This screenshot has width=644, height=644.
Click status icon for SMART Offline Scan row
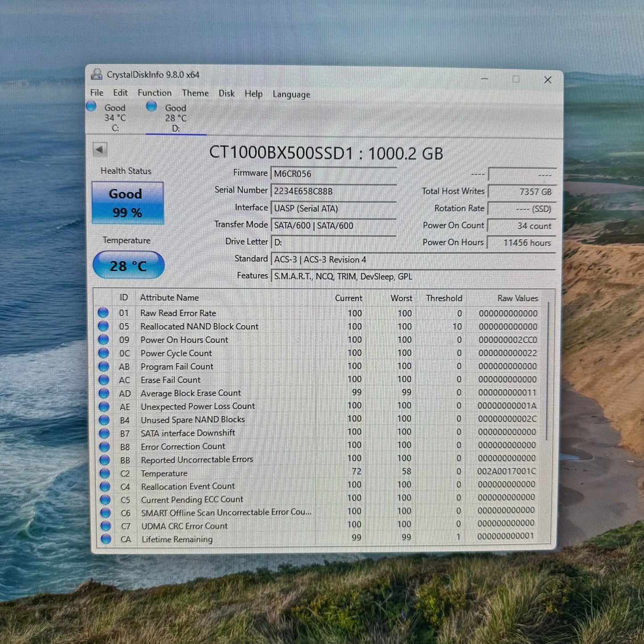[105, 513]
